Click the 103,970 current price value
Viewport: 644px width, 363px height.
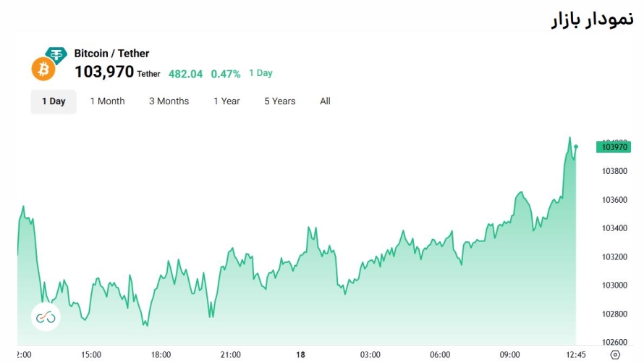[x=104, y=72]
